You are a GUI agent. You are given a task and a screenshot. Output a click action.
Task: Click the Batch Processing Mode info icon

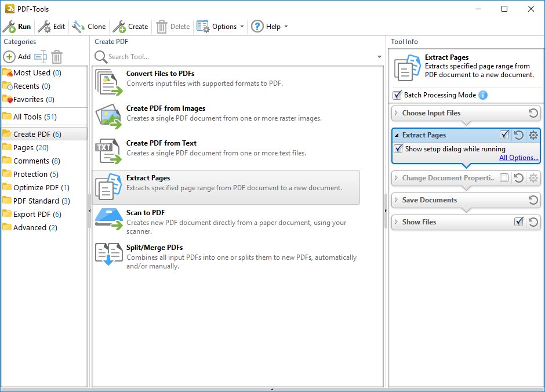click(x=483, y=95)
